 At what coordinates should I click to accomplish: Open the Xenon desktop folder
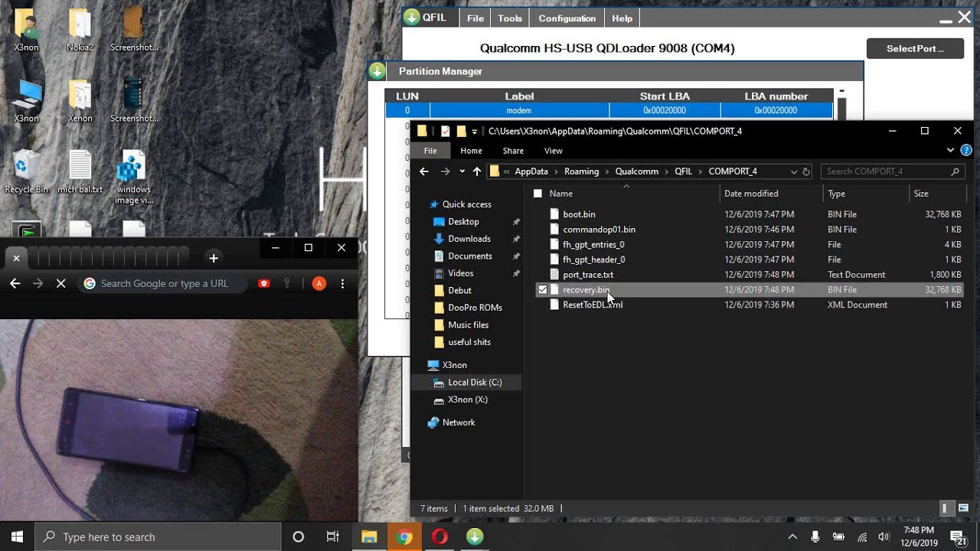point(80,101)
